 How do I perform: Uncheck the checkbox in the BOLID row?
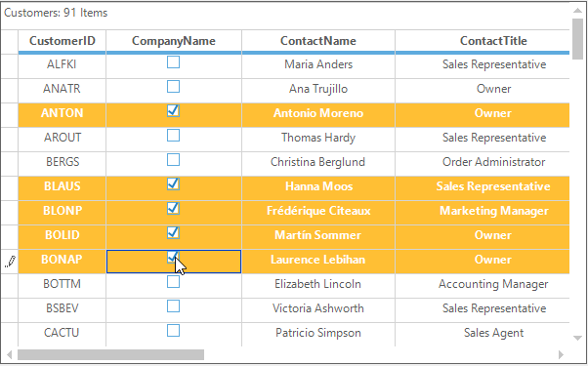[173, 233]
